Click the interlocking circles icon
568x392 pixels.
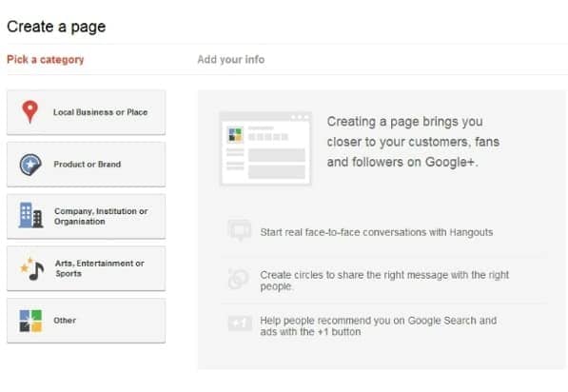pyautogui.click(x=239, y=279)
